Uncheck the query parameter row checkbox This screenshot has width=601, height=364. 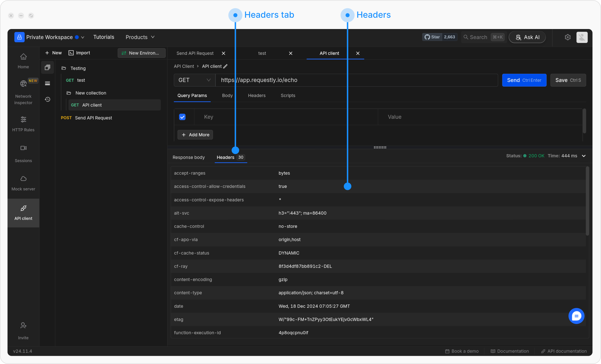click(182, 117)
